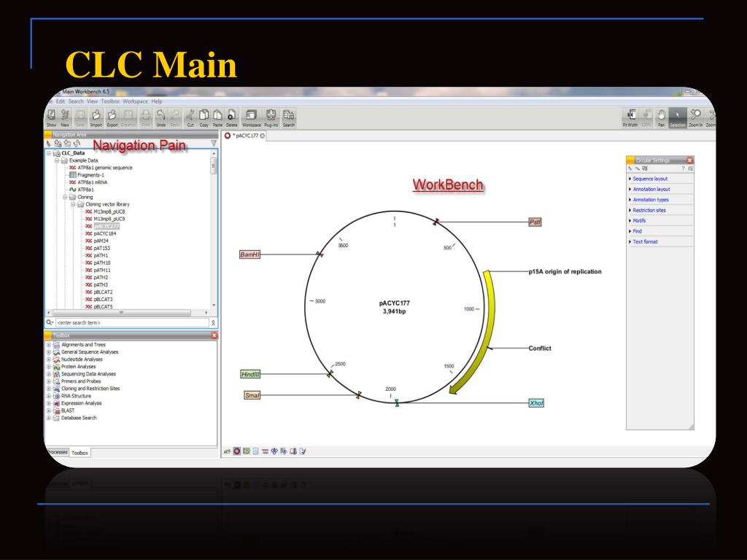Close the Circular Settings panel
The width and height of the screenshot is (747, 560).
[689, 160]
